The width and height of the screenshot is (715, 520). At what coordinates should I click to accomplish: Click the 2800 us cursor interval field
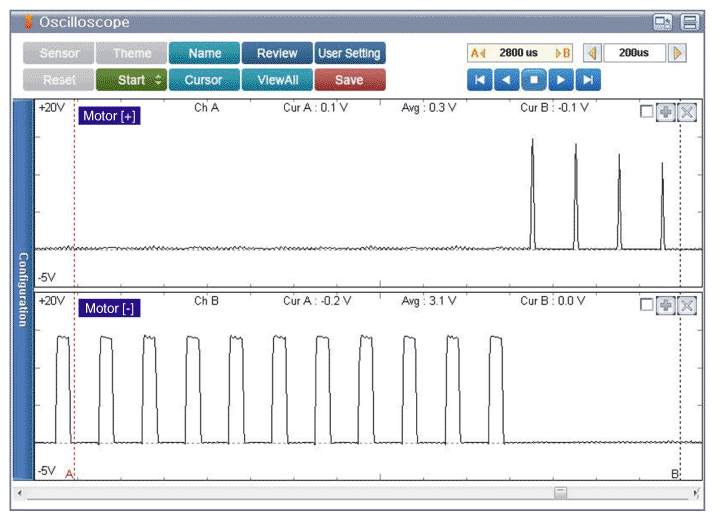[x=519, y=53]
